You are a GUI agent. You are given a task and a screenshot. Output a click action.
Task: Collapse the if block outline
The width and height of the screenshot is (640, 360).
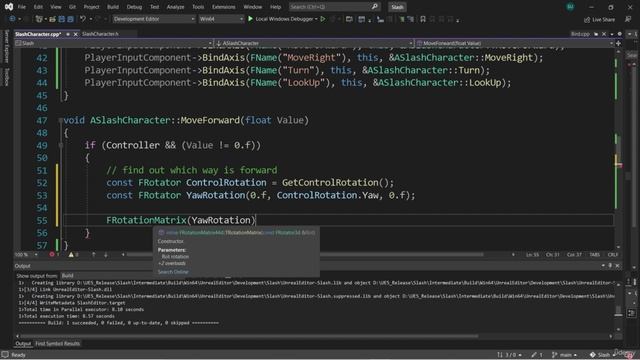(x=60, y=145)
